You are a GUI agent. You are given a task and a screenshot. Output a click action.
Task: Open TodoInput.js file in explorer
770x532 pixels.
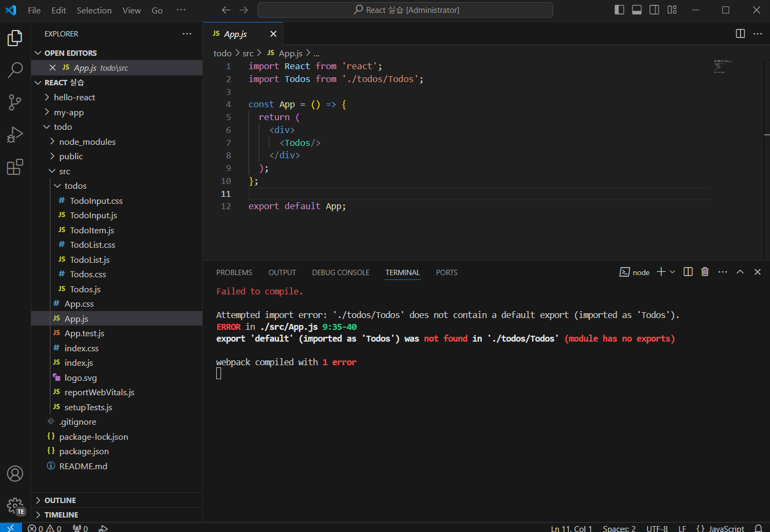click(117, 215)
